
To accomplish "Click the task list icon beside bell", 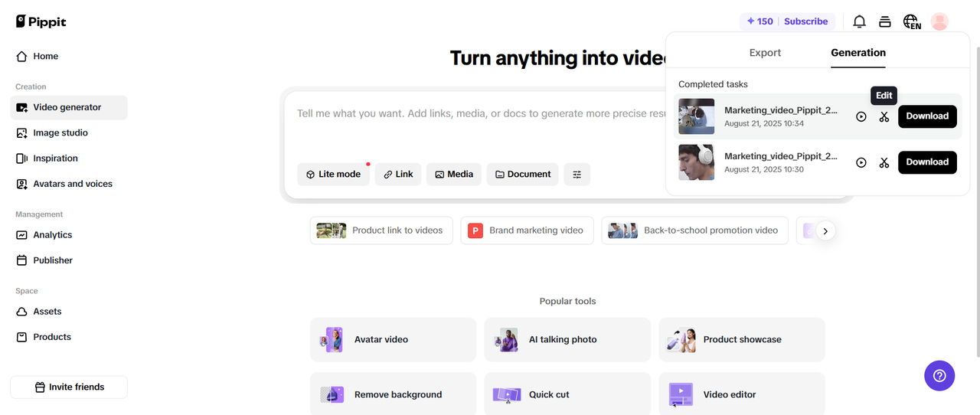I will 885,21.
